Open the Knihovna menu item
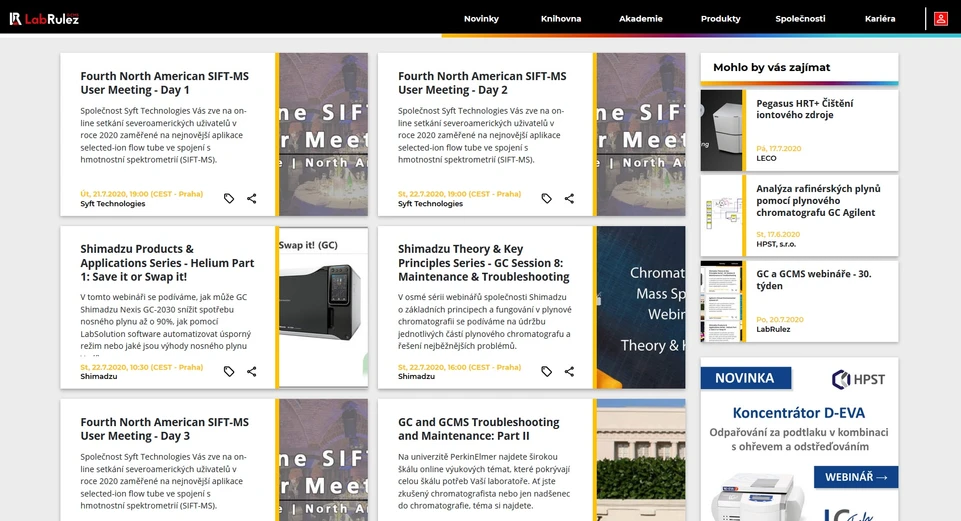Image resolution: width=961 pixels, height=521 pixels. pos(561,18)
